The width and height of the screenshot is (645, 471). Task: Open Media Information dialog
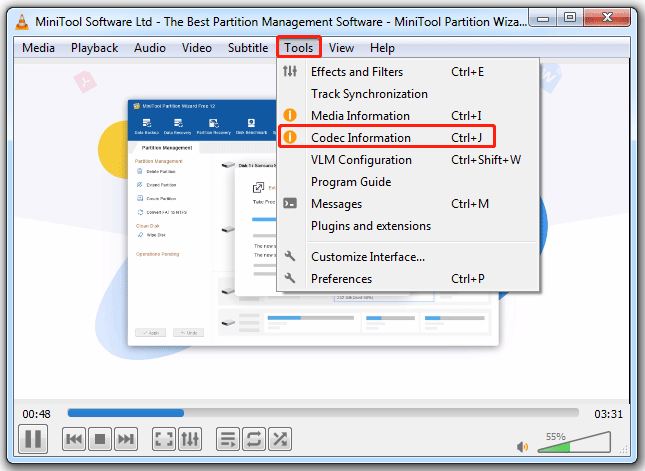(408, 116)
